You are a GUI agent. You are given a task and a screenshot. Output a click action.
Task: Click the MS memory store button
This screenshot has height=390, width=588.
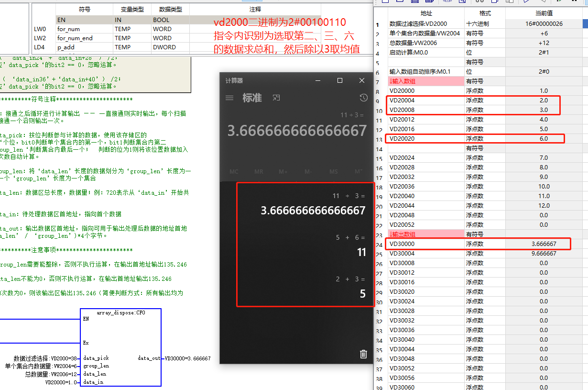(334, 171)
